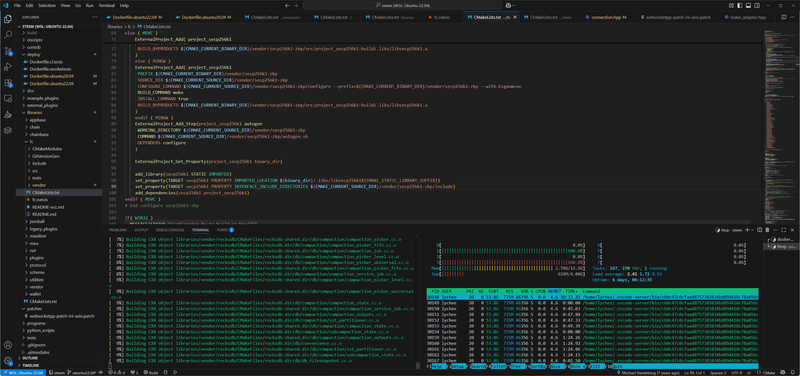This screenshot has width=800, height=376.
Task: Go back with navigation arrow
Action: click(x=287, y=5)
